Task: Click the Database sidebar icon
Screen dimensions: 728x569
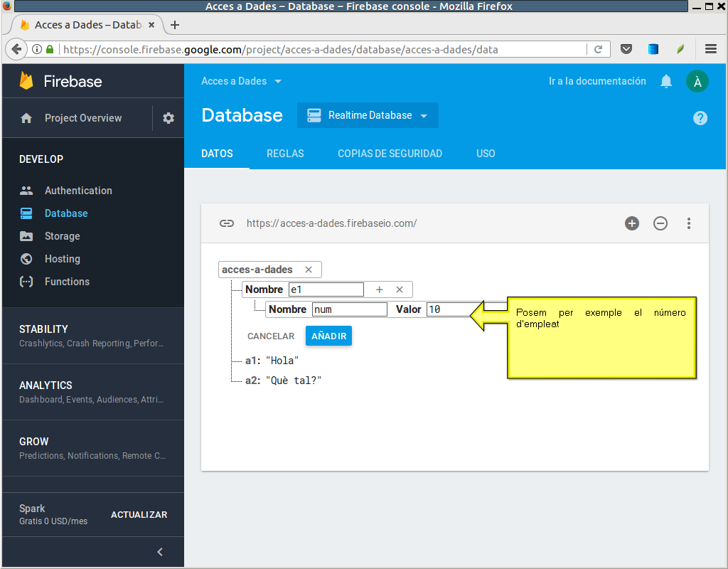Action: click(x=26, y=213)
